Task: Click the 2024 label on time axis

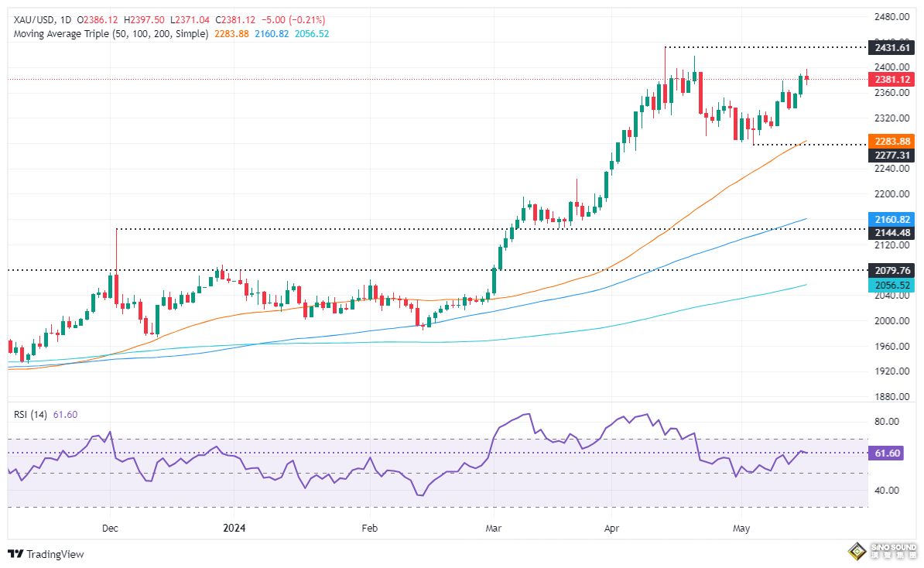Action: tap(234, 528)
